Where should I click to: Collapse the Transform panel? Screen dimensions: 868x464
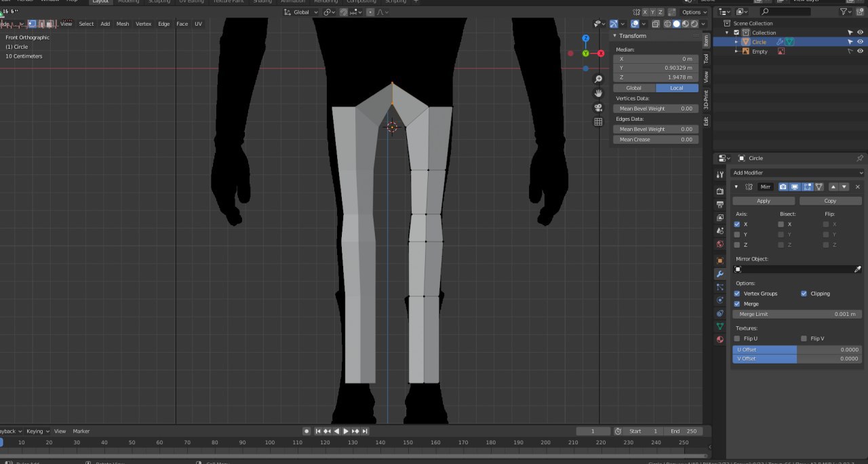tap(615, 36)
